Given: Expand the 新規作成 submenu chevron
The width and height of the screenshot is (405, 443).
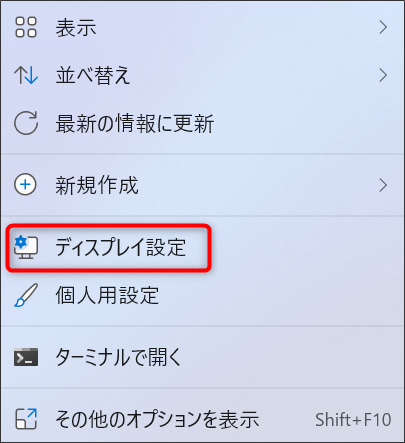Looking at the screenshot, I should 383,185.
